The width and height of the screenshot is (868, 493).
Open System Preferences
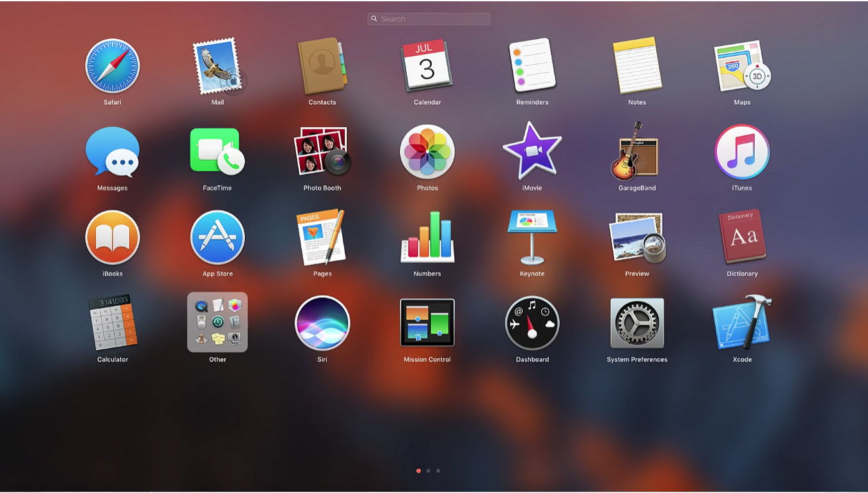tap(637, 324)
